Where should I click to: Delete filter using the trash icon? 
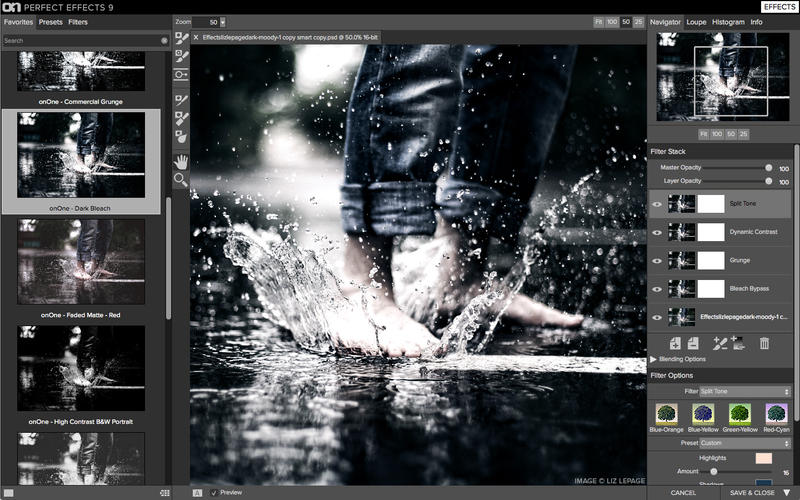pyautogui.click(x=765, y=343)
